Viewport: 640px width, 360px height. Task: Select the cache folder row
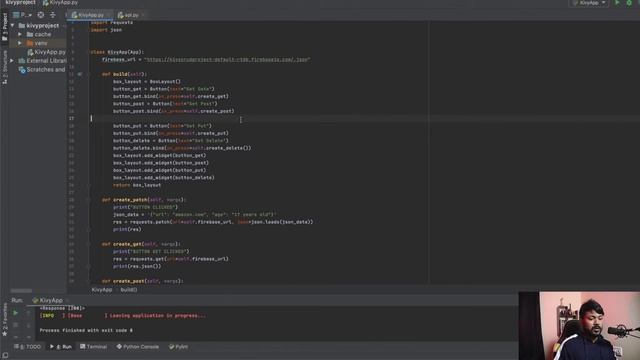click(39, 34)
